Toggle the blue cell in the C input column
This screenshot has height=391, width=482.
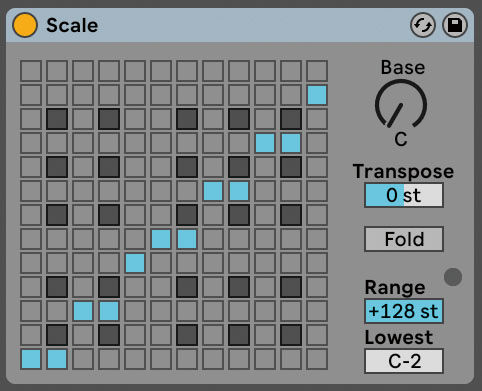pos(31,359)
